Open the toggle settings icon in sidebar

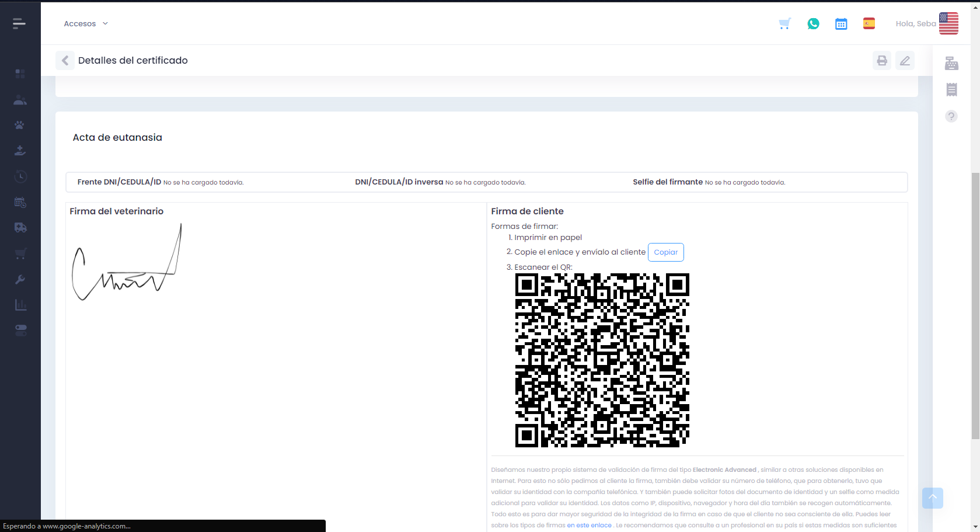tap(20, 331)
